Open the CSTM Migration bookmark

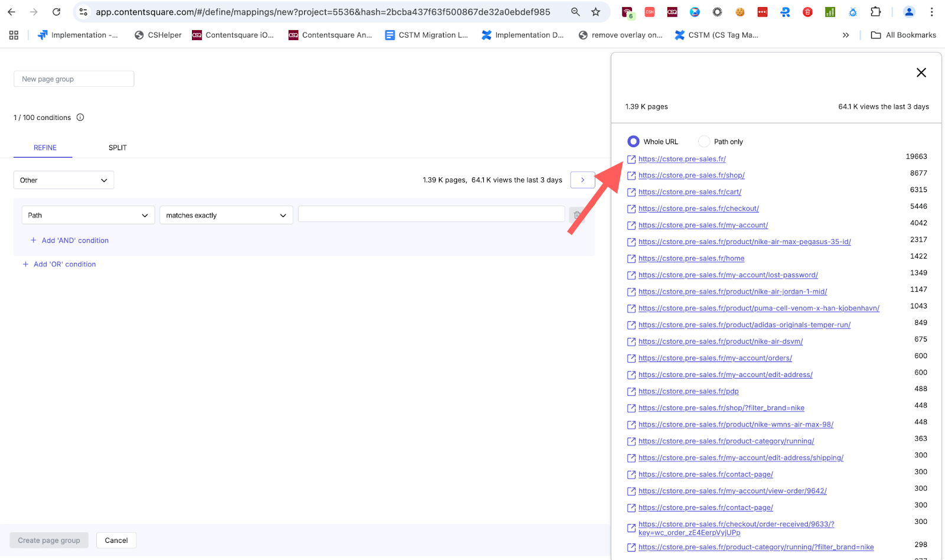coord(426,35)
